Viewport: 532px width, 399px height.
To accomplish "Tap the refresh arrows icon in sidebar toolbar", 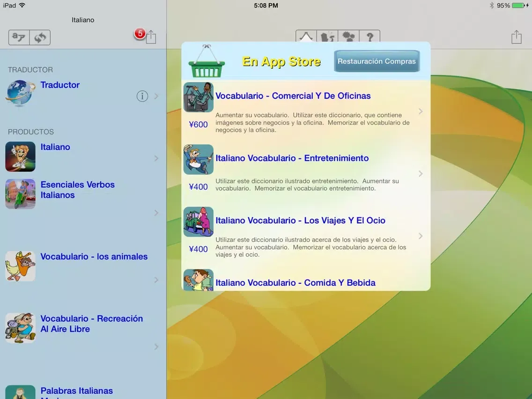I will point(40,37).
